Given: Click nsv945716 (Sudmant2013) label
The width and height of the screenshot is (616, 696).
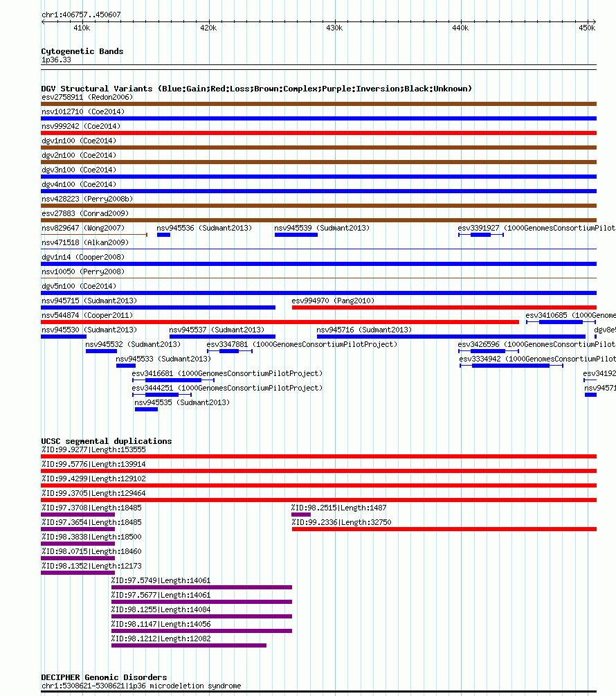Looking at the screenshot, I should click(x=364, y=330).
